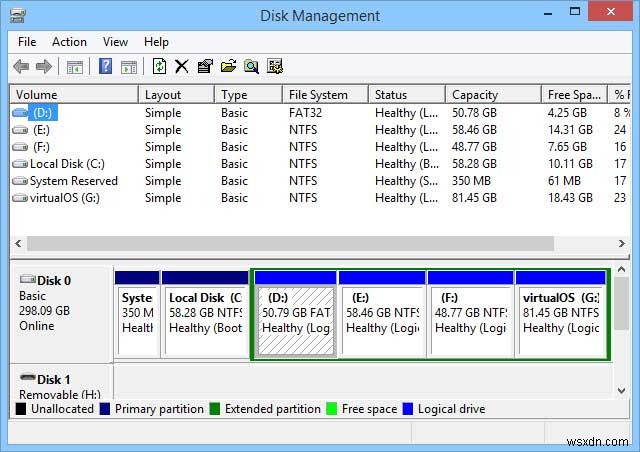Click right arrow of horizontal scrollbar
The height and width of the screenshot is (452, 640).
coord(621,244)
